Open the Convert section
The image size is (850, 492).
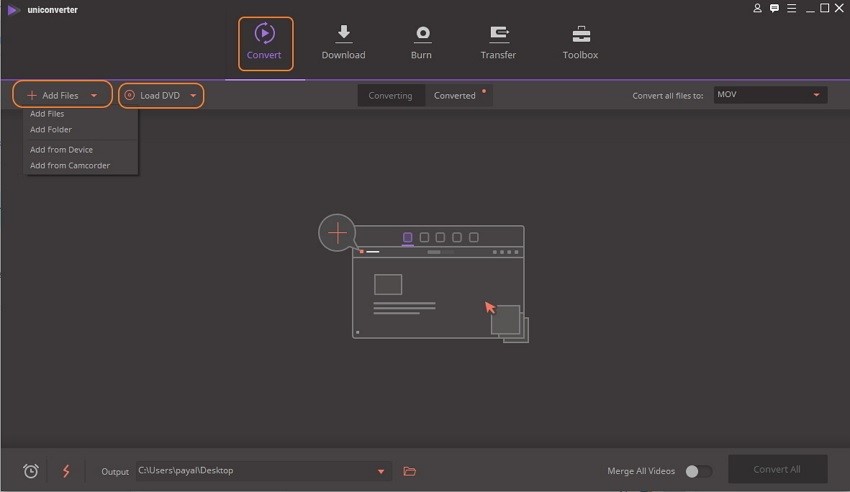tap(265, 43)
